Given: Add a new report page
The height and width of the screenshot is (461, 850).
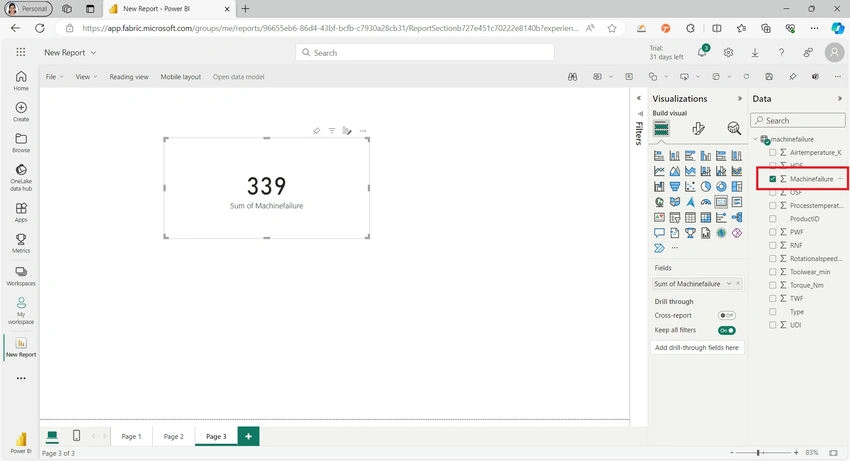Looking at the screenshot, I should pyautogui.click(x=248, y=436).
